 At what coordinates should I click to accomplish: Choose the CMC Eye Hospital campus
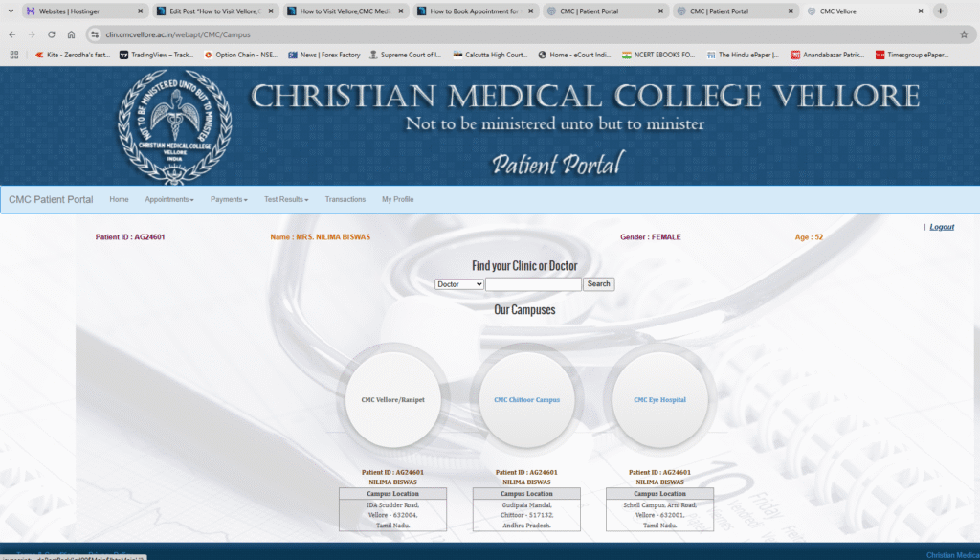pos(659,400)
